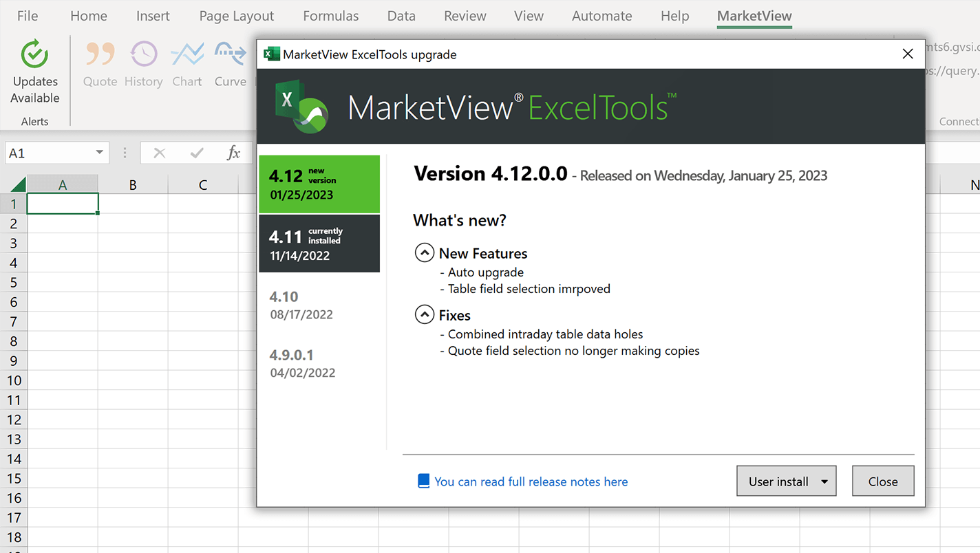Select cell A1 in the worksheet

tap(63, 204)
